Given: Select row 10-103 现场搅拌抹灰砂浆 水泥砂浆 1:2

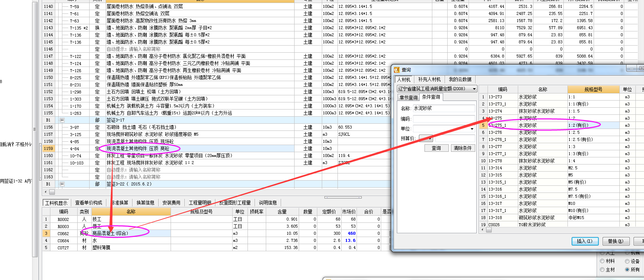Looking at the screenshot, I should click(217, 163).
